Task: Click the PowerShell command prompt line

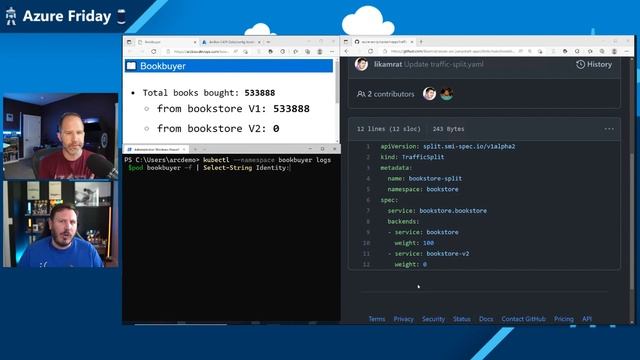Action: [228, 164]
